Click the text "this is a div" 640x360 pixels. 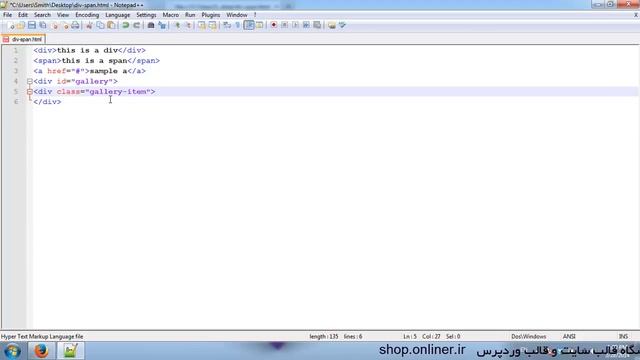tap(87, 50)
